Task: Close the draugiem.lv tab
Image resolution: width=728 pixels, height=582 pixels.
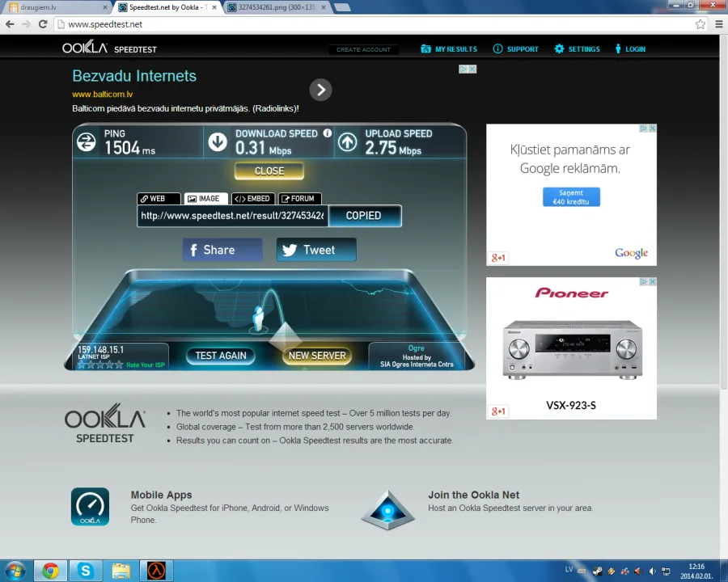Action: (x=105, y=7)
